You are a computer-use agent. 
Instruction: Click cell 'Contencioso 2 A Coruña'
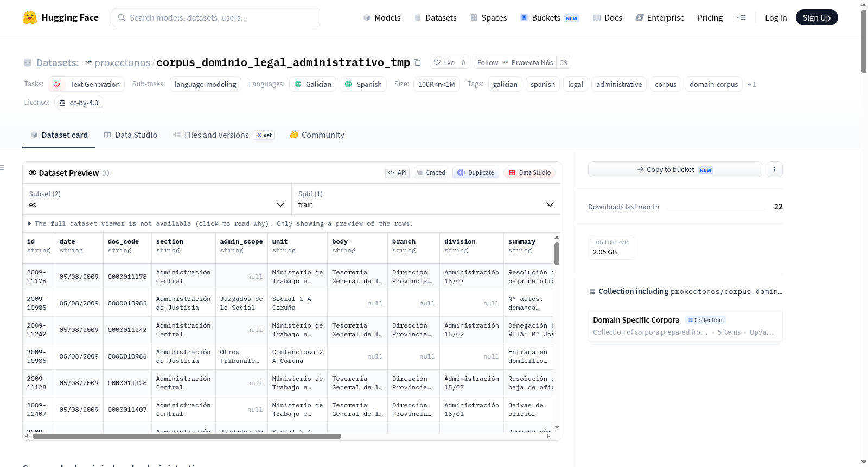point(297,356)
